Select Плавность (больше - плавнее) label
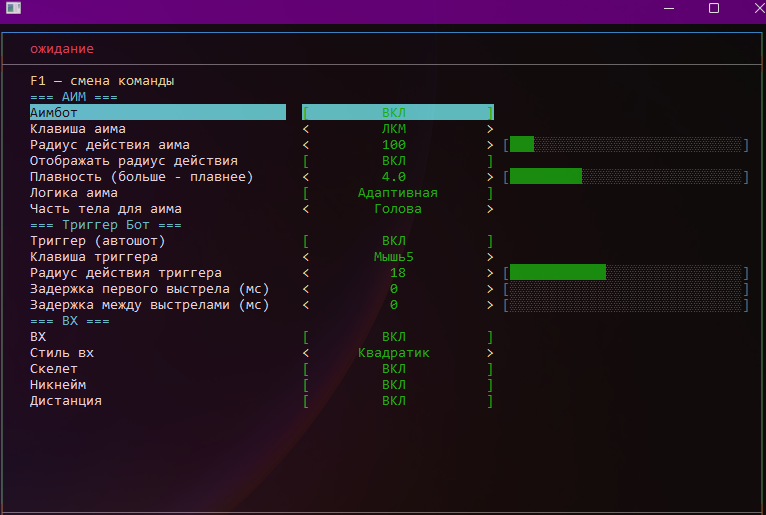 tap(142, 177)
